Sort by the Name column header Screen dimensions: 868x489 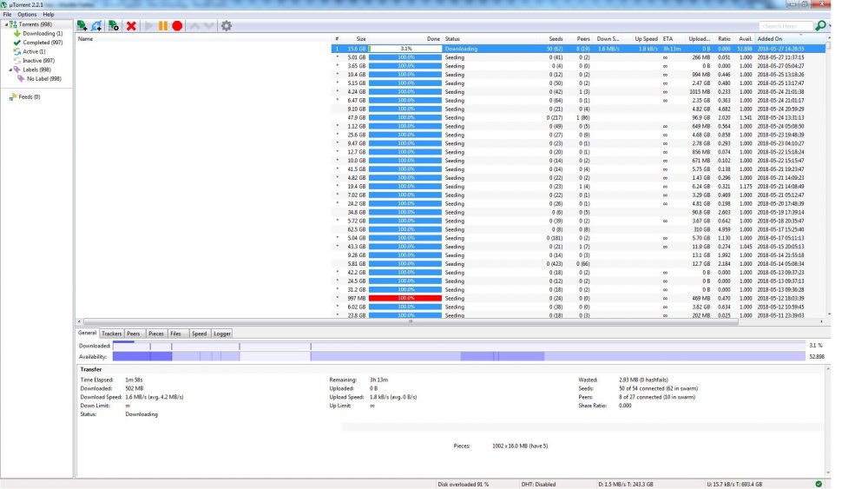tap(203, 39)
